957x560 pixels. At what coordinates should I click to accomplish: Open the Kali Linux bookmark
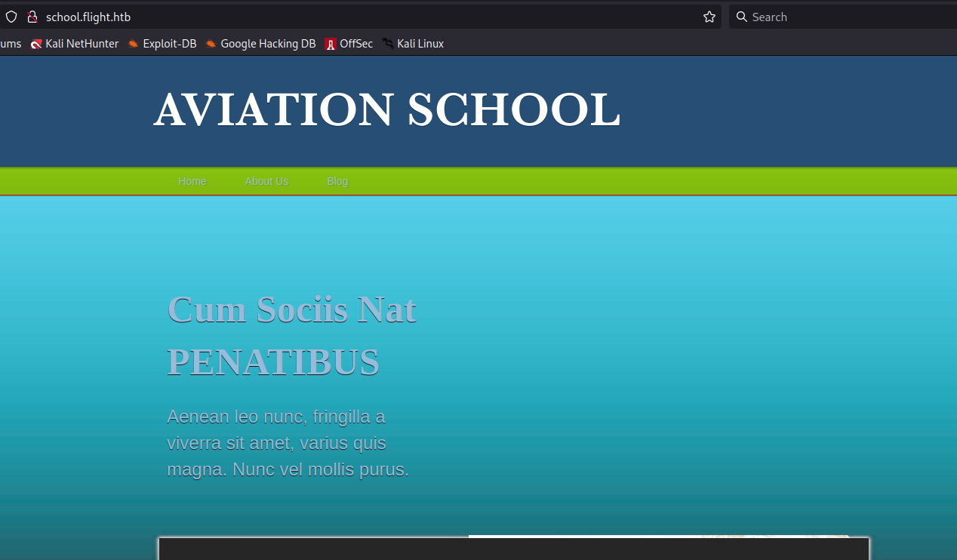pos(413,44)
